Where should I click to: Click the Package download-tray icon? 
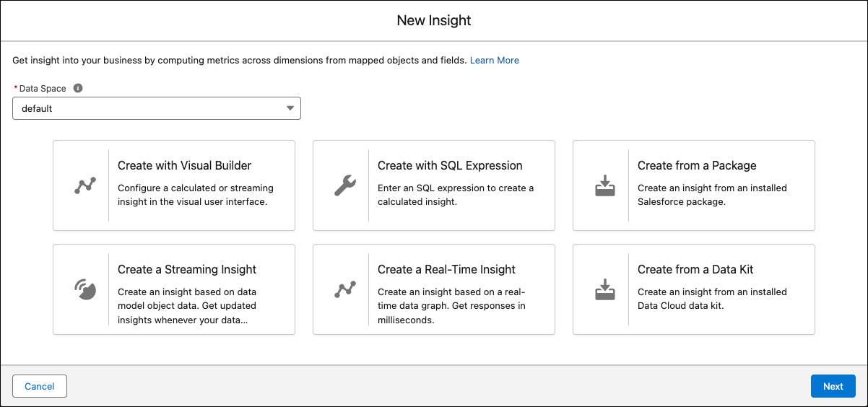604,185
